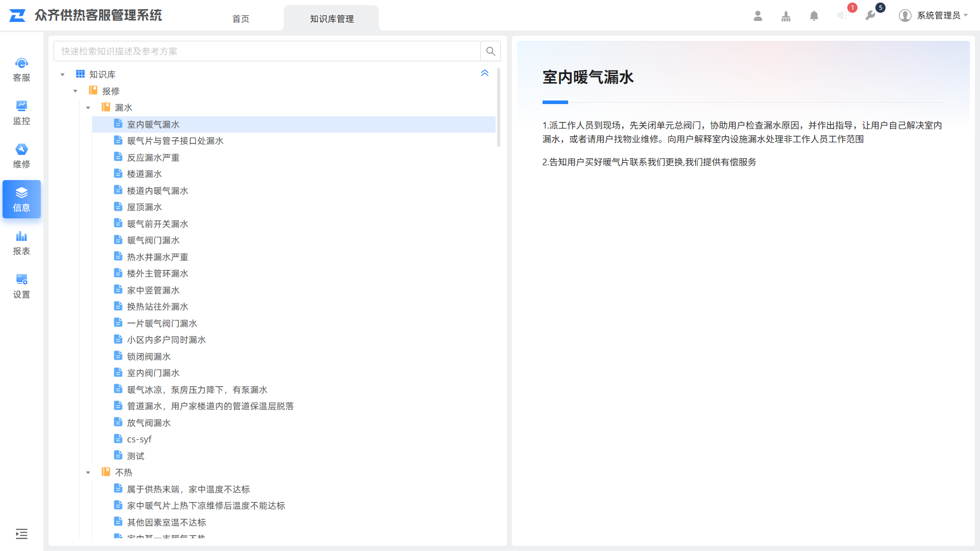Open the 维修 sidebar module
This screenshot has height=551, width=980.
tap(21, 156)
